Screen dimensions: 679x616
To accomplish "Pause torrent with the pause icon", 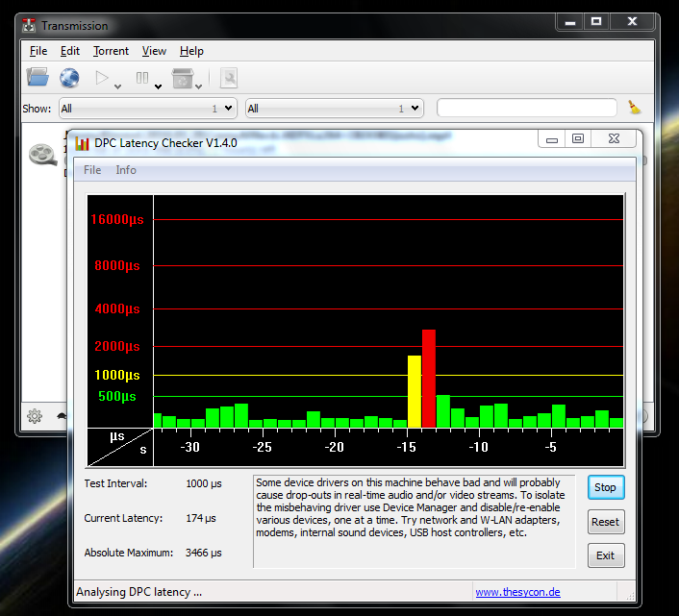I will (x=142, y=78).
